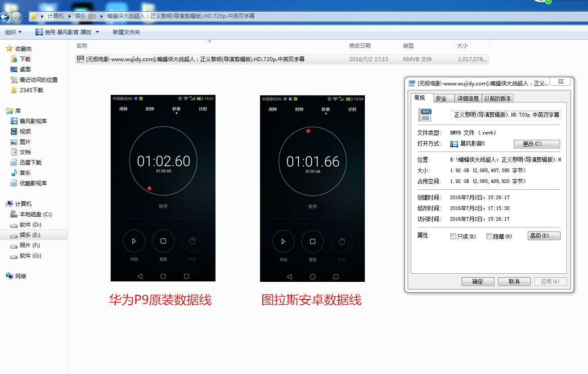Click the 高级(D) attributes button
The image size is (588, 374).
(x=544, y=236)
